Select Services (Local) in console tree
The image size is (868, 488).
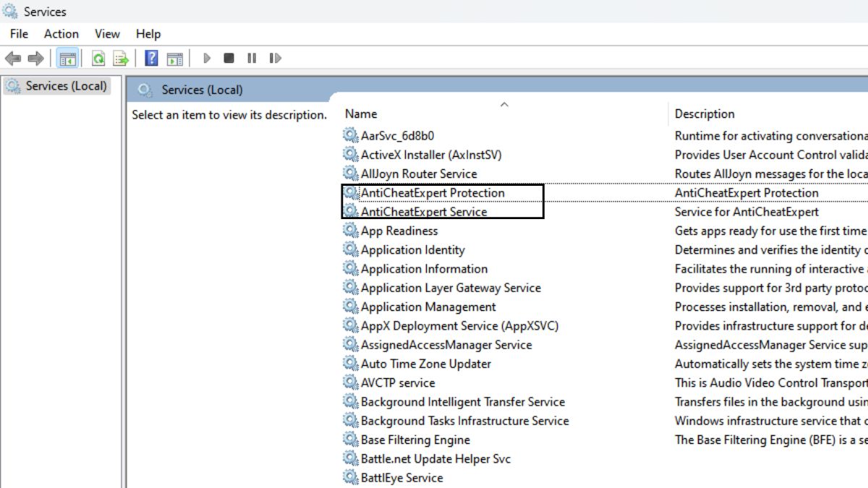[66, 86]
